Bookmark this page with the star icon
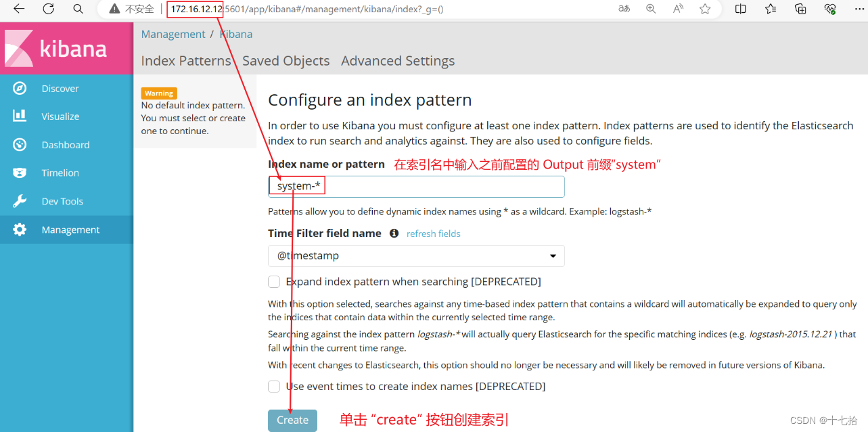868x432 pixels. pos(705,9)
